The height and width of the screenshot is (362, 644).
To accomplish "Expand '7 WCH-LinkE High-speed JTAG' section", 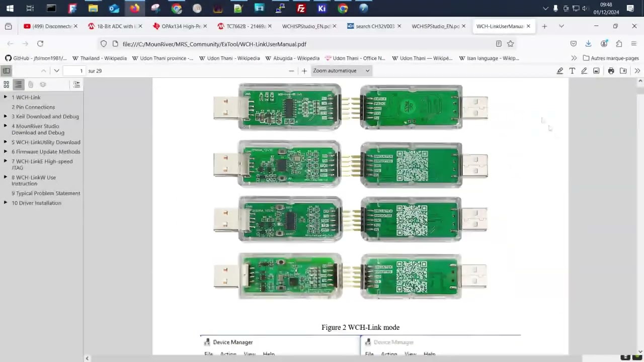I will coord(6,161).
